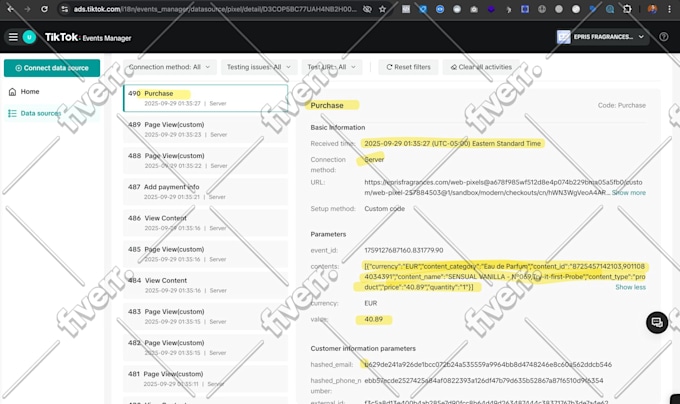Open the chat support floating icon
The image size is (680, 404).
[657, 322]
